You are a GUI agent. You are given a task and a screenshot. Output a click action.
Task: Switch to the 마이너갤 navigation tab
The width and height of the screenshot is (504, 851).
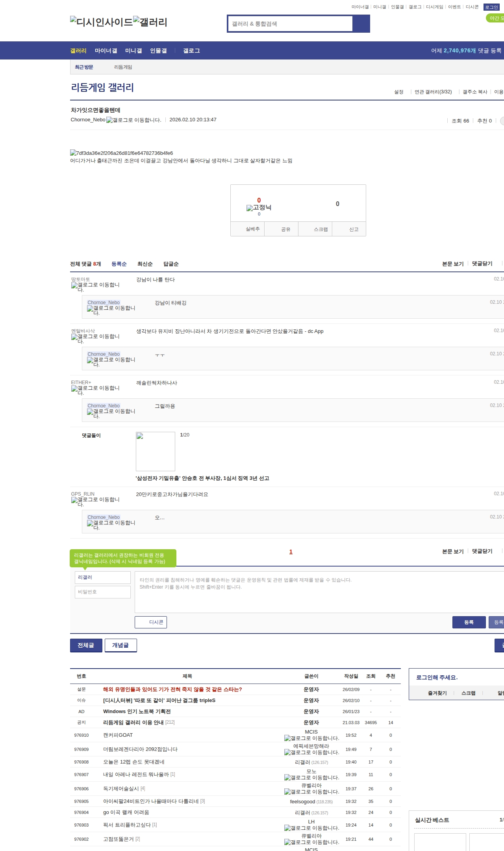(x=106, y=51)
